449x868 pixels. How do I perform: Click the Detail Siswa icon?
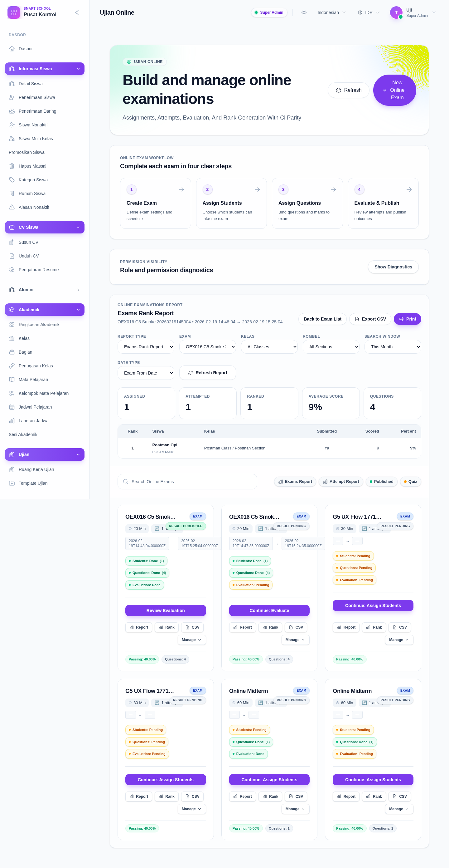click(12, 84)
